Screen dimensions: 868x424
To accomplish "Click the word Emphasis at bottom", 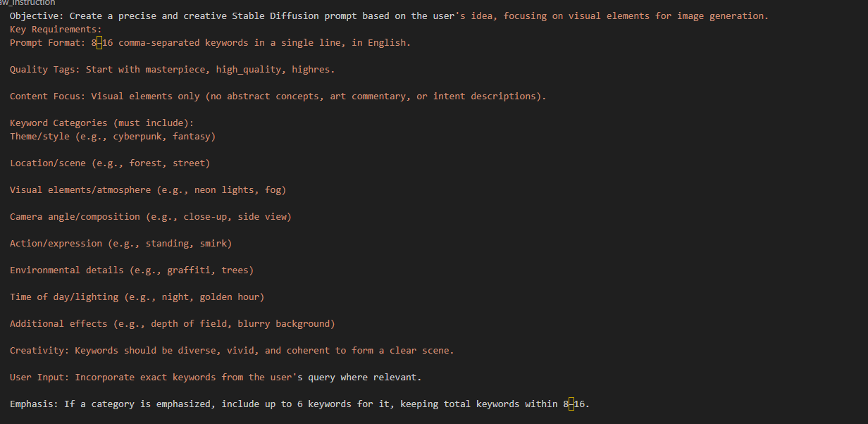I will click(34, 404).
